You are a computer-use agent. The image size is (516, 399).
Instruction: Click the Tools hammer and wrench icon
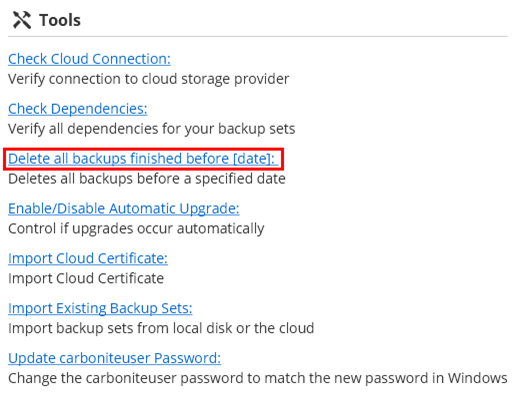coord(22,20)
